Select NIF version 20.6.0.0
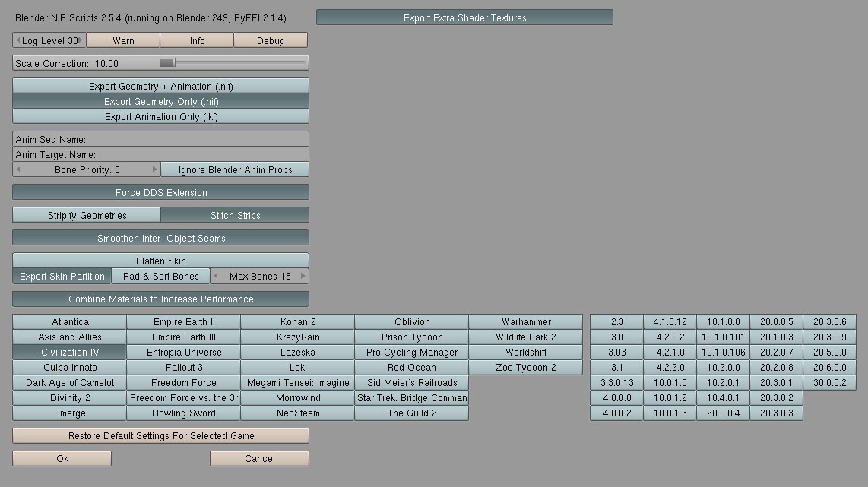 point(829,368)
